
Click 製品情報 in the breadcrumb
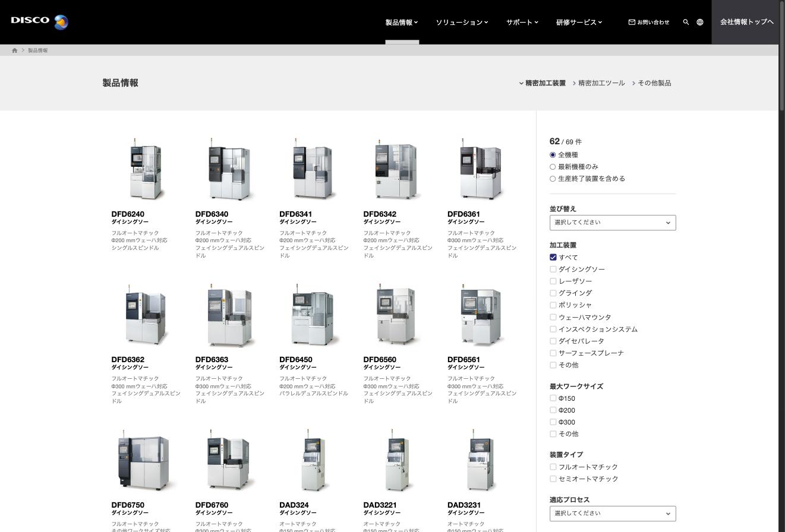(38, 50)
